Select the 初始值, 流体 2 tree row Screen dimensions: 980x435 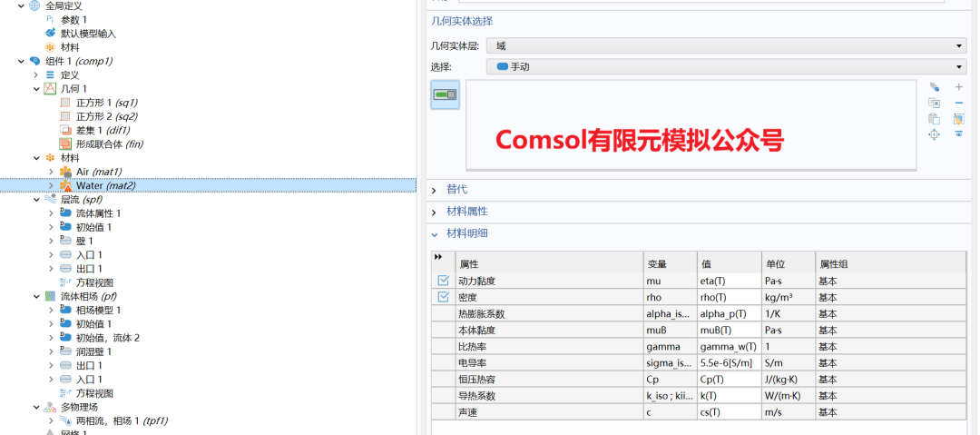click(x=107, y=338)
